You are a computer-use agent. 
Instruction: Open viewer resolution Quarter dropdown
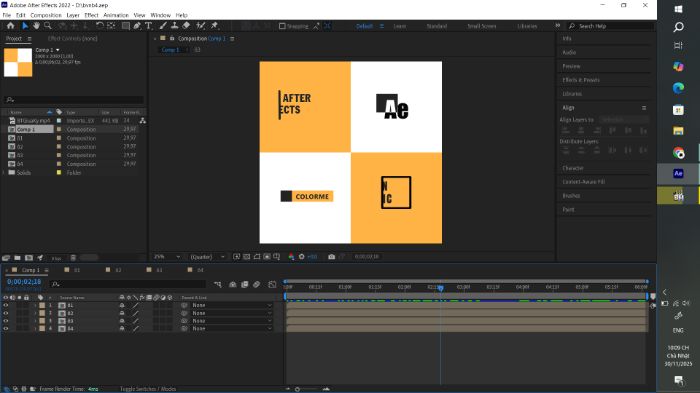point(208,257)
